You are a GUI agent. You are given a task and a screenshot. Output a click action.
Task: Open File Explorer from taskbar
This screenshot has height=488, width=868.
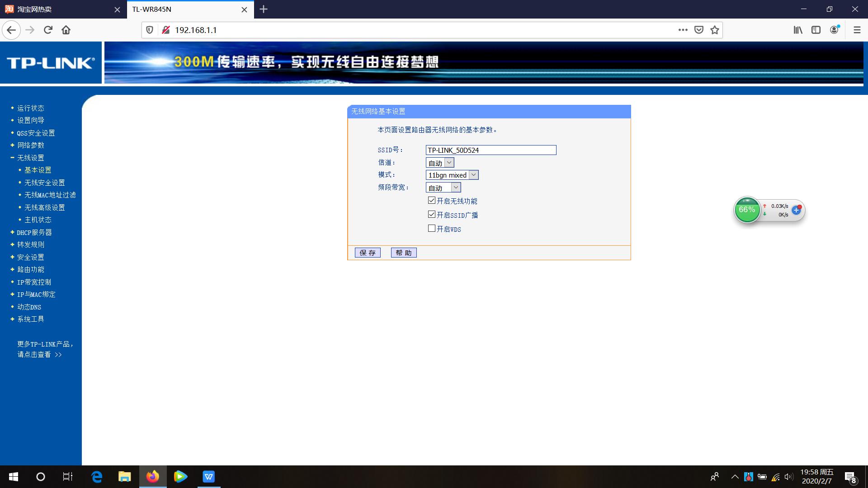click(x=124, y=477)
